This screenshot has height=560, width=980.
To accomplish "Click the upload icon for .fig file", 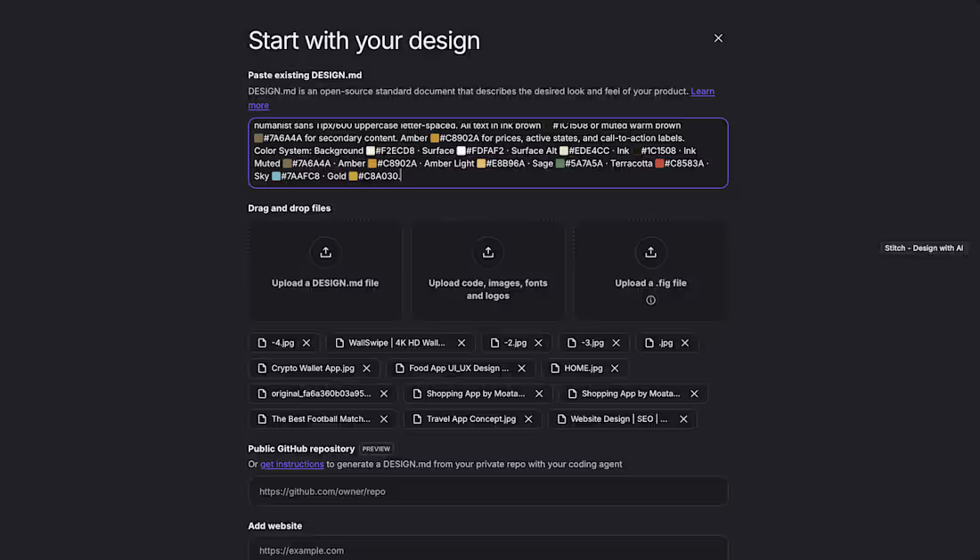I will point(650,252).
